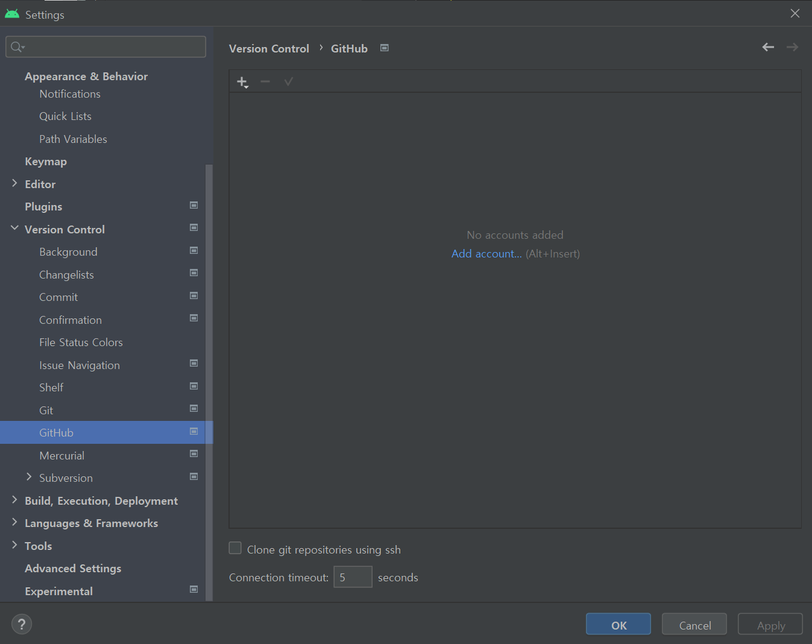Screen dimensions: 812x644
Task: Click project icon on Git row
Action: coord(194,408)
